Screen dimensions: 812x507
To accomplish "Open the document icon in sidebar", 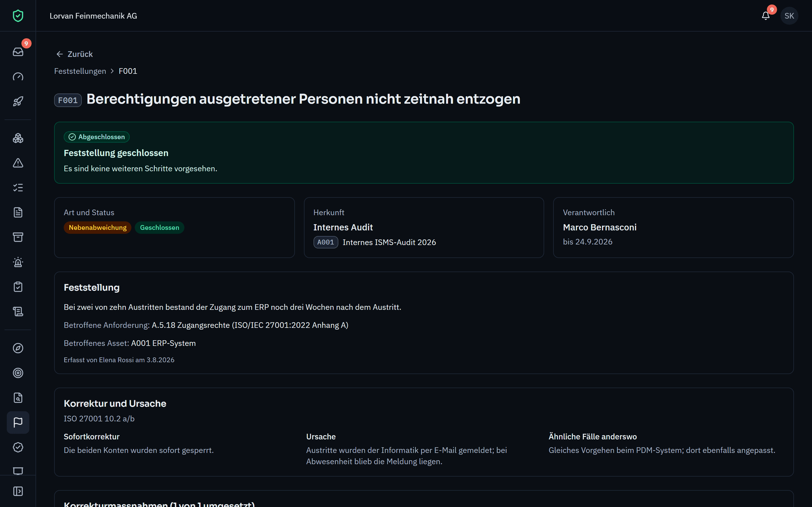I will pyautogui.click(x=18, y=213).
